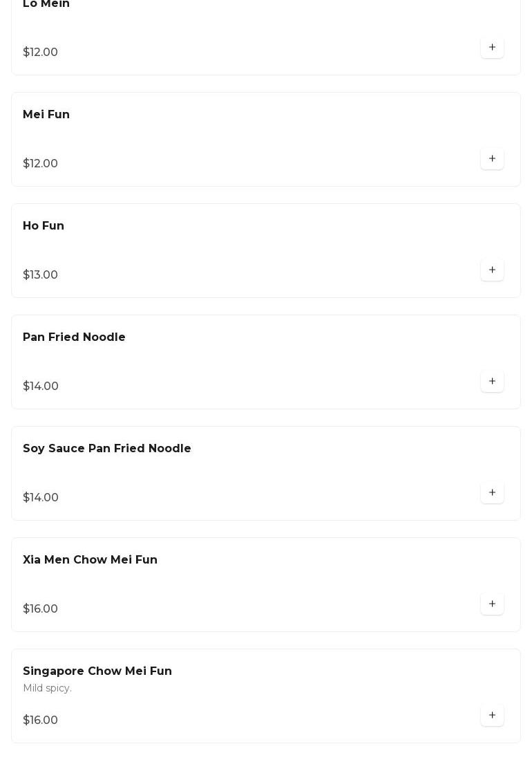Open Singapore Chow Mei Fun item name
Screen dimensions: 532x762
point(97,671)
